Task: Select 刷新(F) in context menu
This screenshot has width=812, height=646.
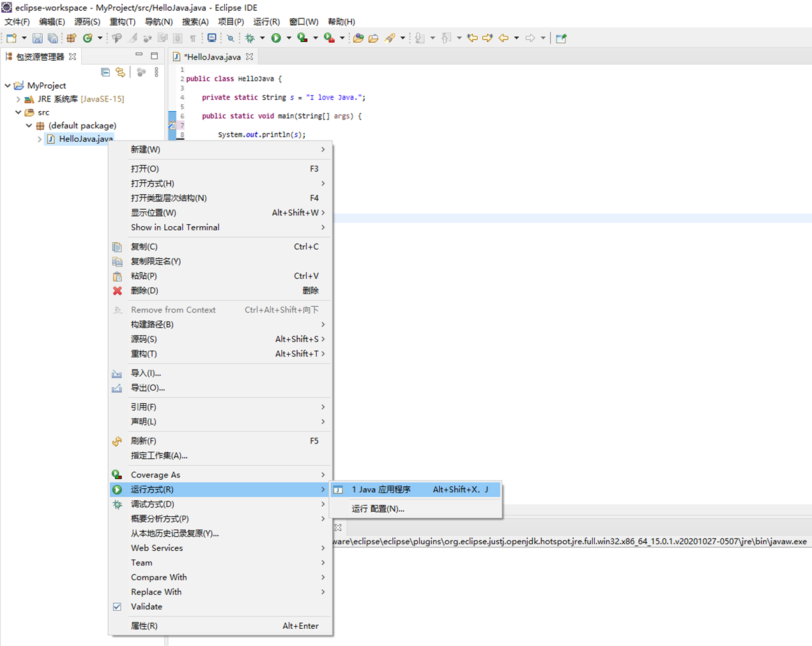Action: coord(221,441)
